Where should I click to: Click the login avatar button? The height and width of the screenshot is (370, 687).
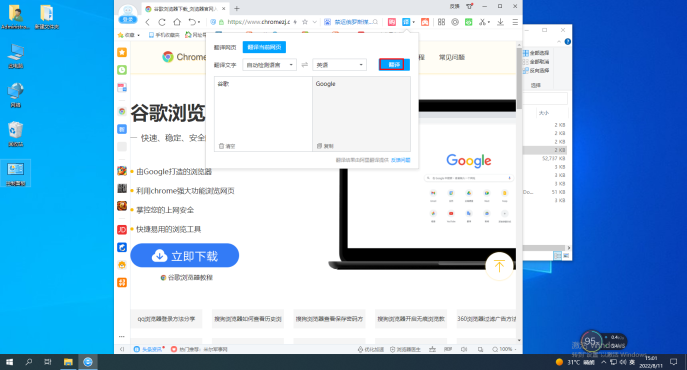[128, 15]
